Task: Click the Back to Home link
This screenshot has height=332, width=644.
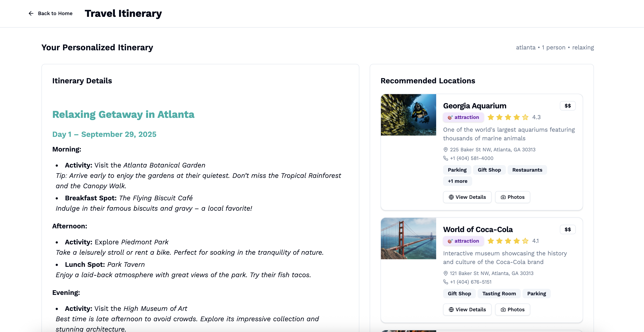Action: (x=55, y=13)
